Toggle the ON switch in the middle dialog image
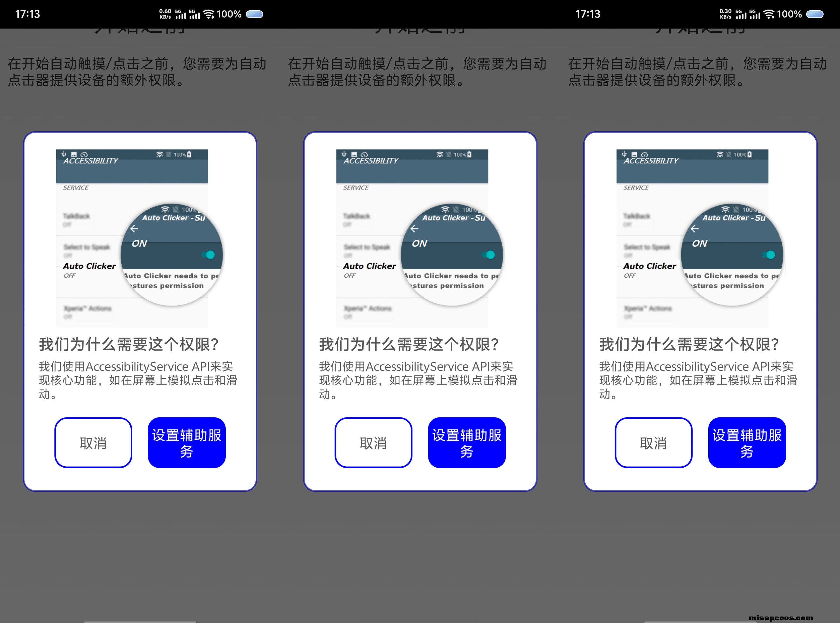This screenshot has width=840, height=623. click(488, 255)
